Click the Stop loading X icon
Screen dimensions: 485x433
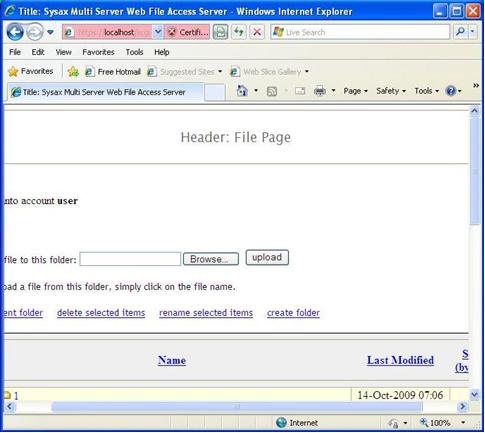click(x=257, y=32)
